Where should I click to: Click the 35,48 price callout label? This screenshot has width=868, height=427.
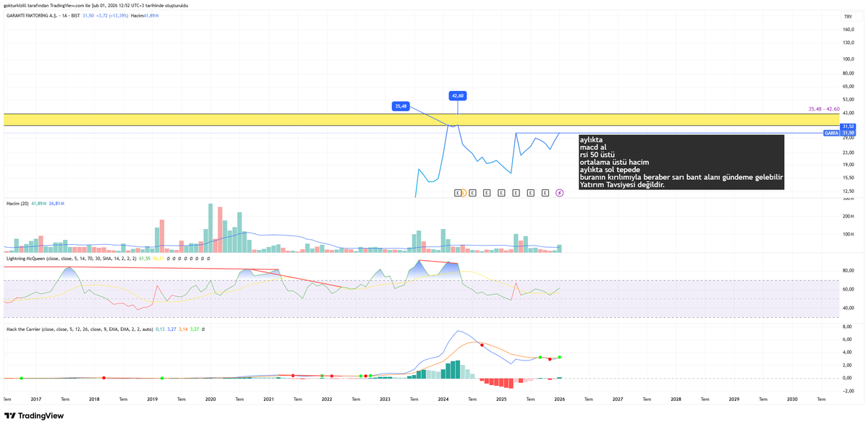(401, 106)
